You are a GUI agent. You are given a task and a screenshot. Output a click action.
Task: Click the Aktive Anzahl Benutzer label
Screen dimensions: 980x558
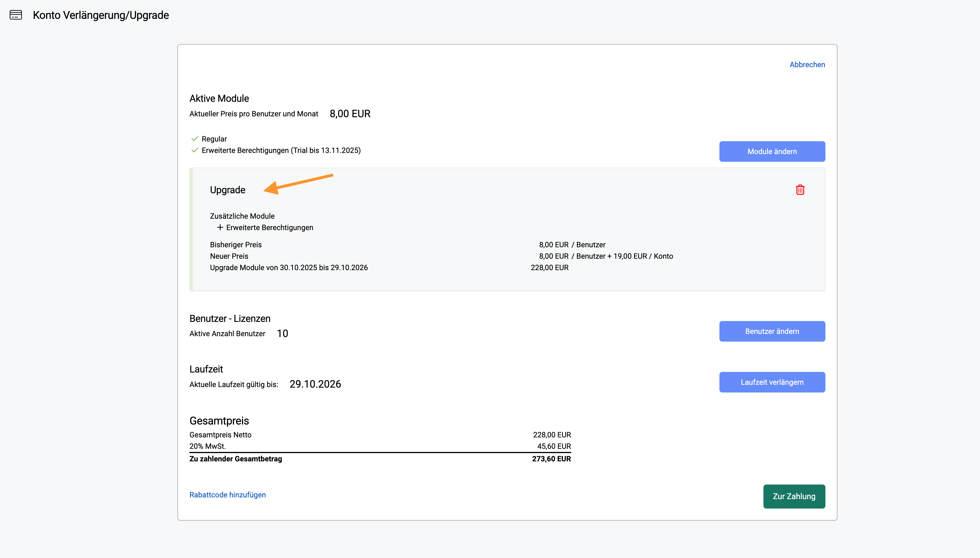(227, 333)
